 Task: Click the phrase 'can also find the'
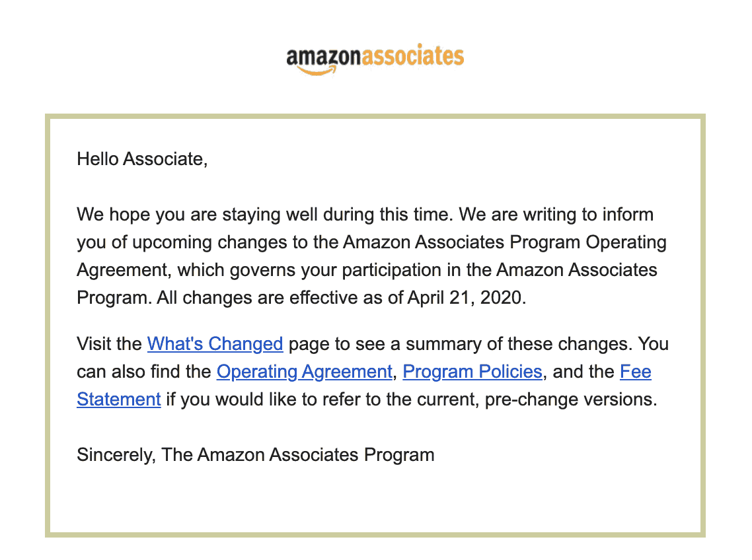click(x=144, y=372)
